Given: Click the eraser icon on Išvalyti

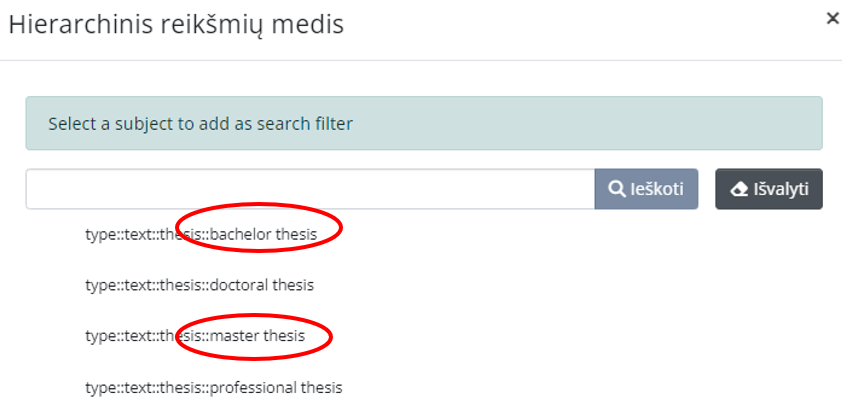Looking at the screenshot, I should click(x=739, y=190).
